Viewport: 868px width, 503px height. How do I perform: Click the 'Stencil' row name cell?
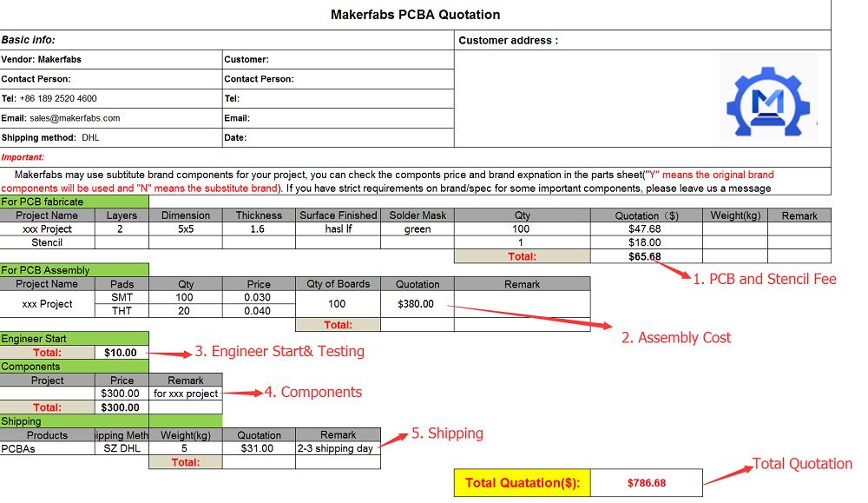47,242
